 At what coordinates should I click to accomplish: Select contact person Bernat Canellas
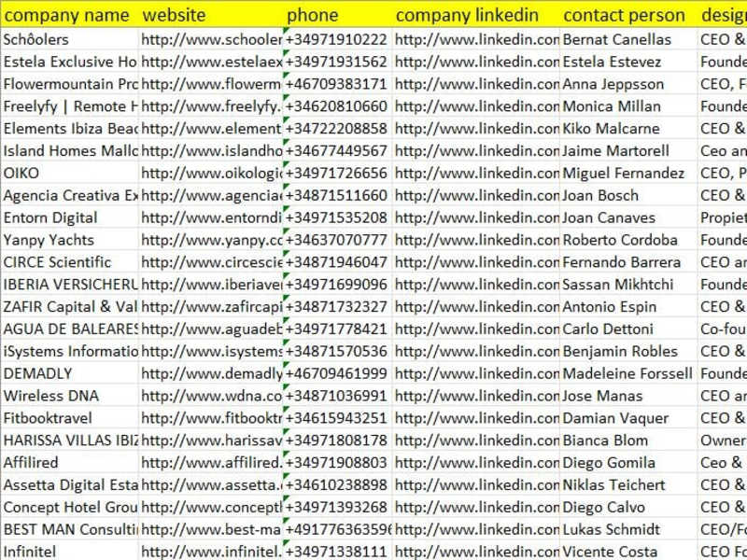coord(628,39)
